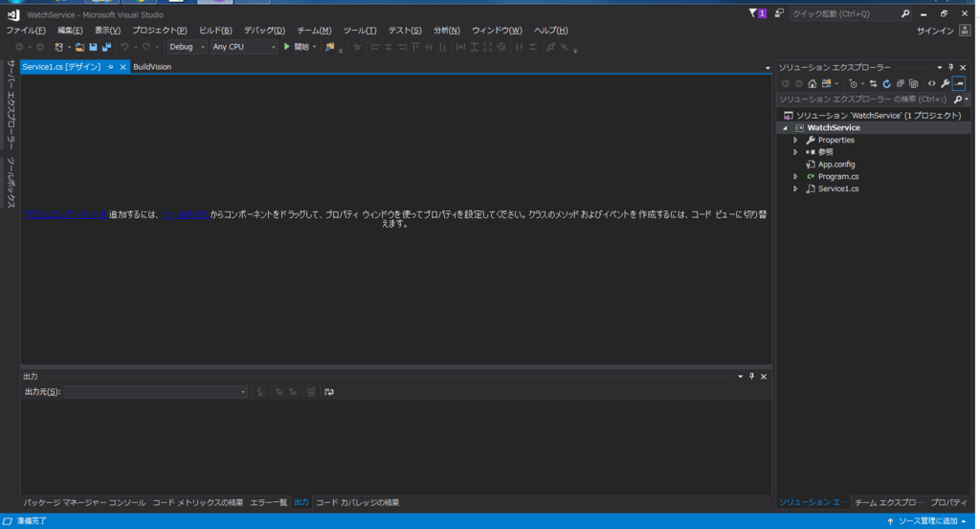Close the Service1.cs design tab
The image size is (980, 529).
coord(123,67)
